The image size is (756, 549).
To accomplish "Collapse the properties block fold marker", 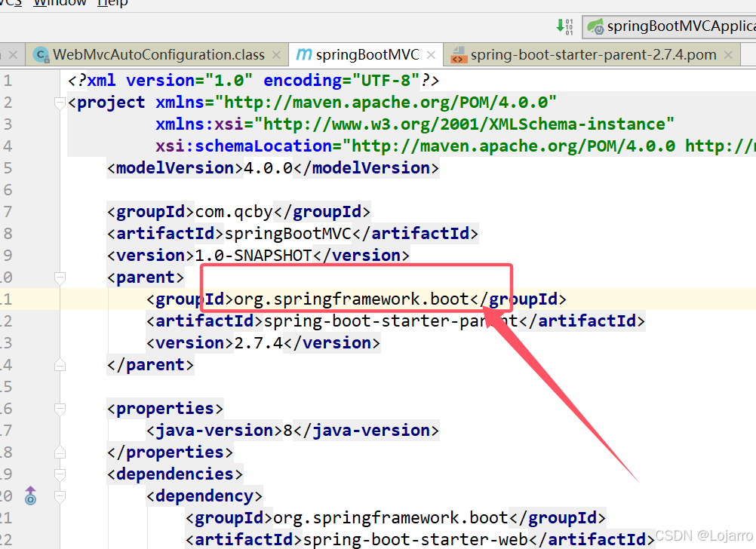I will (x=60, y=408).
